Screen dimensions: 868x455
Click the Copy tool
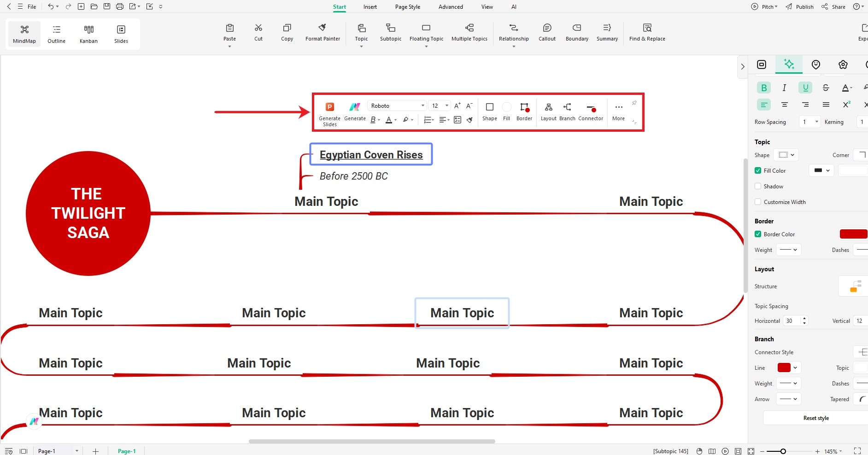click(x=287, y=32)
